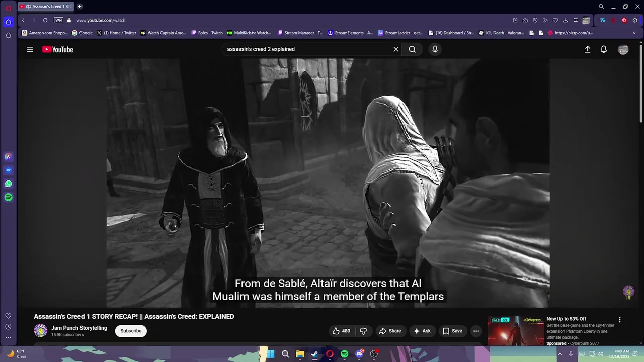Open the extensions cube icon
Screen dimensions: 644x362
click(635, 20)
